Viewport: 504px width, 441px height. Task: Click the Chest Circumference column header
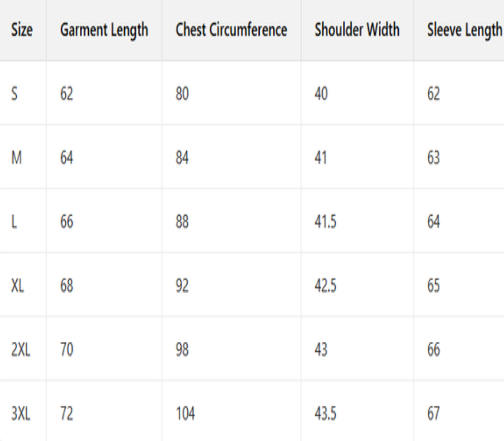point(231,30)
